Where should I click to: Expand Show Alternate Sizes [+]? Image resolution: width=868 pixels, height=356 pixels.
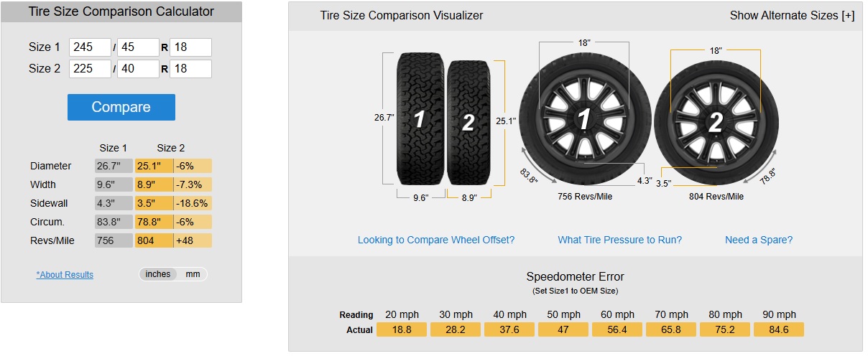[792, 15]
